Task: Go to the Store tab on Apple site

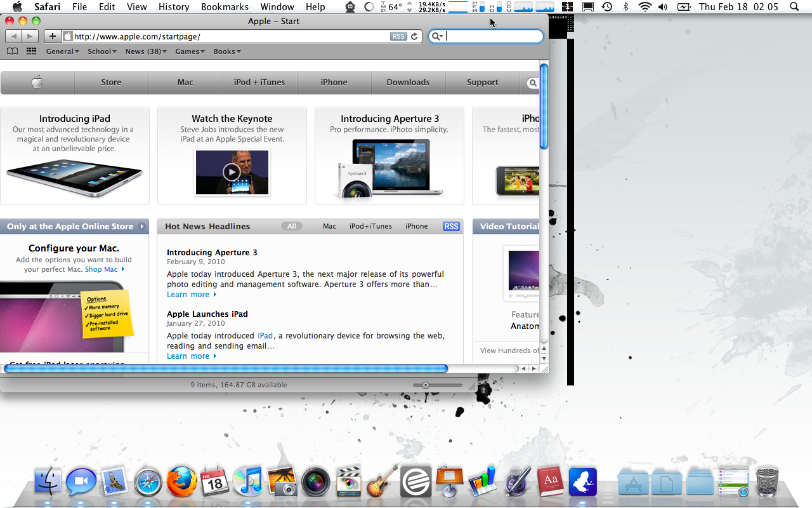Action: 111,82
